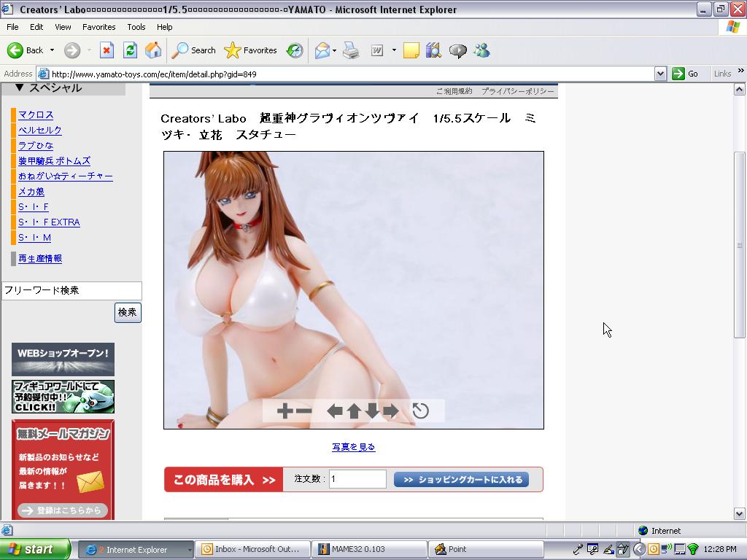This screenshot has width=747, height=560.
Task: Open the Windows start button
Action: tap(35, 550)
